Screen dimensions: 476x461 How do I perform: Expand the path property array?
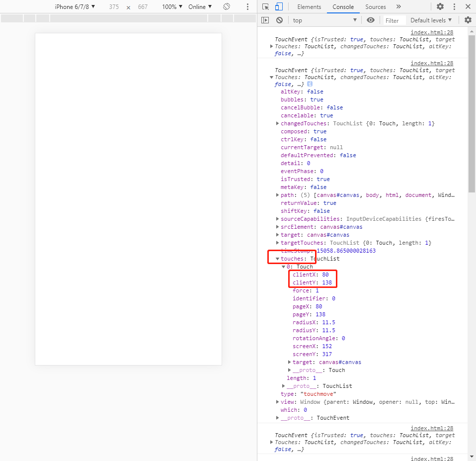pos(277,195)
